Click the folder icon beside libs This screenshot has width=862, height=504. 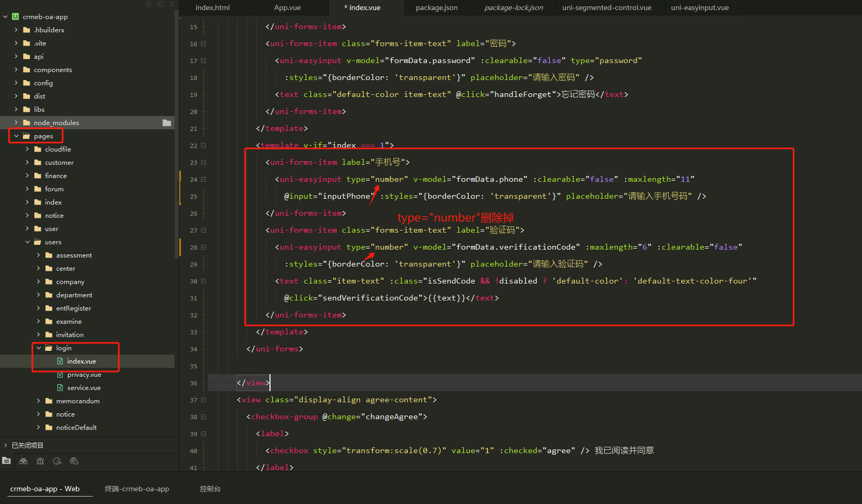(27, 109)
